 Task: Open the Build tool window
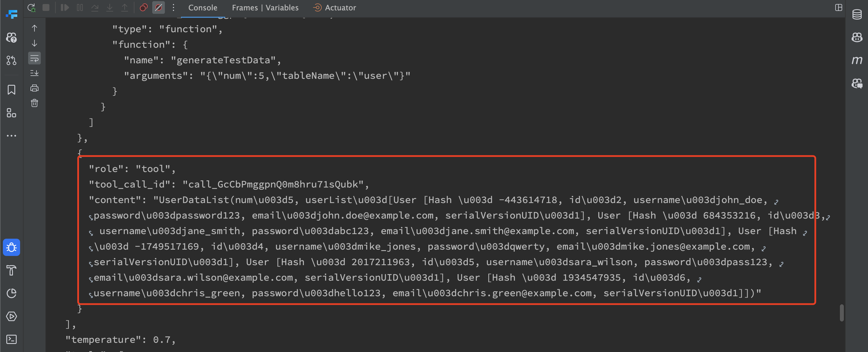click(x=11, y=270)
